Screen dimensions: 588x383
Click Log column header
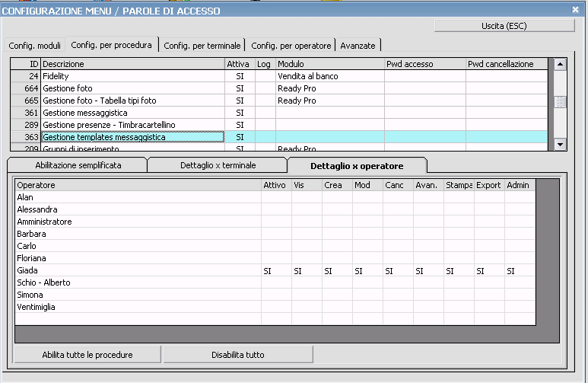pyautogui.click(x=265, y=64)
